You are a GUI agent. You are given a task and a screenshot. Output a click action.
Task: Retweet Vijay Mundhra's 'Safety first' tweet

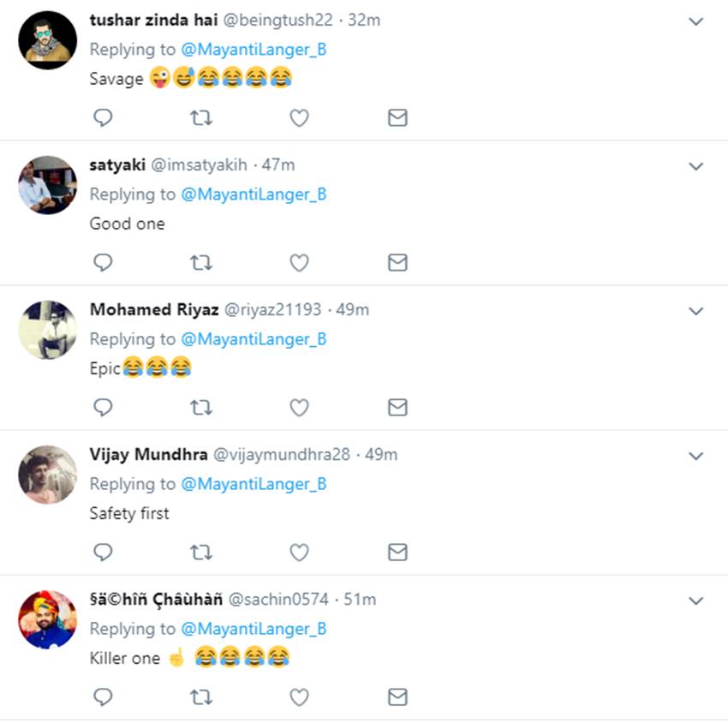click(x=201, y=552)
